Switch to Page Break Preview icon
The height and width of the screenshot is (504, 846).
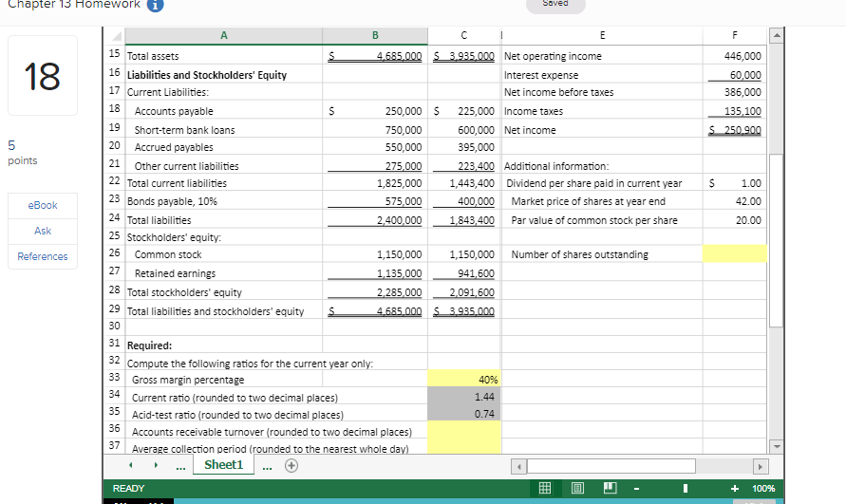point(611,489)
